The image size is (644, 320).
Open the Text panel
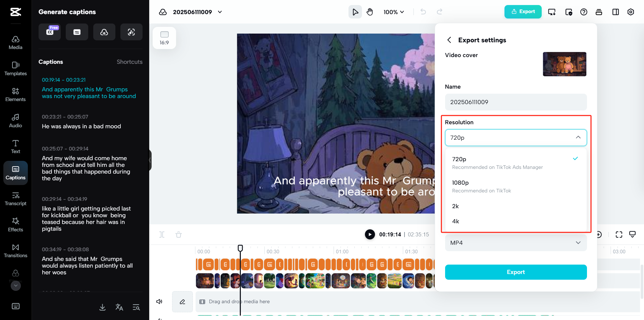(x=15, y=147)
